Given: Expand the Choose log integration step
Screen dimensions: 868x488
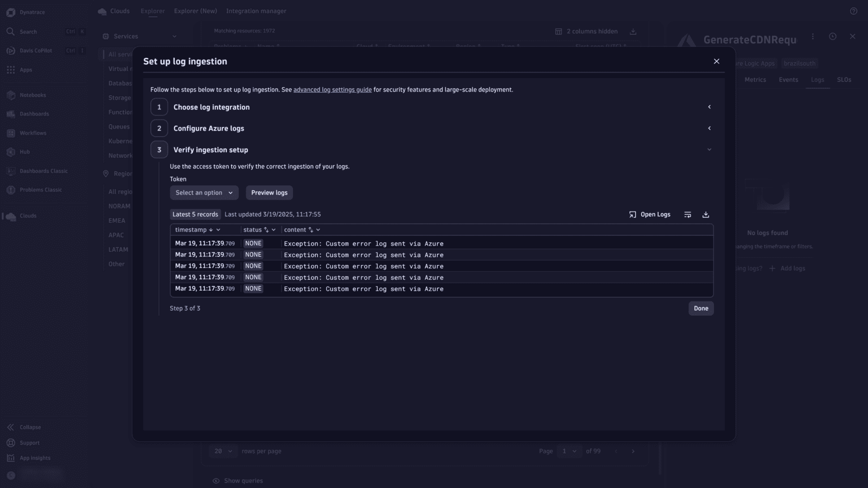Looking at the screenshot, I should coord(710,107).
